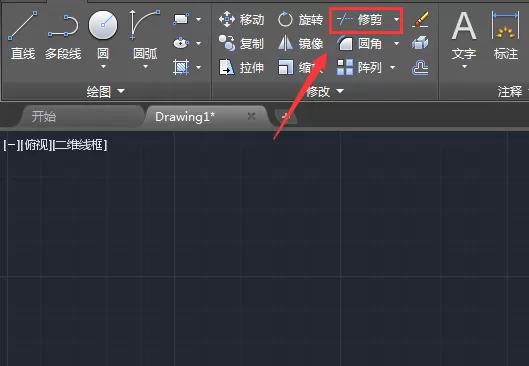Activate the Move (移动) tool
The image size is (529, 366).
[241, 20]
